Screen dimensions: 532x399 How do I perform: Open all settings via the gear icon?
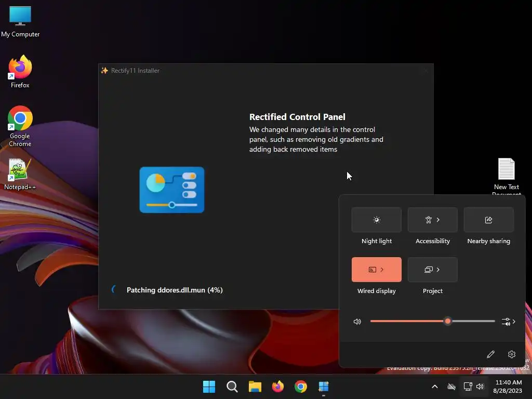tap(512, 354)
